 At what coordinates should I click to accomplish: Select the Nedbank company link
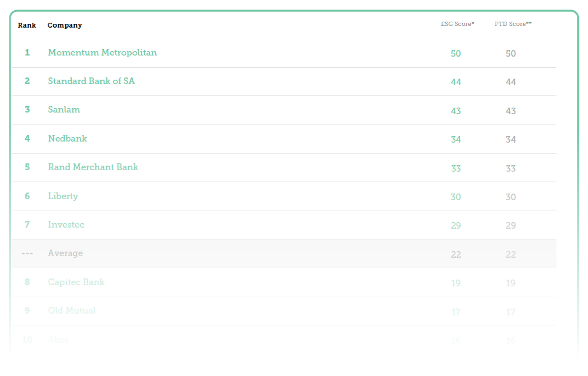(x=67, y=138)
